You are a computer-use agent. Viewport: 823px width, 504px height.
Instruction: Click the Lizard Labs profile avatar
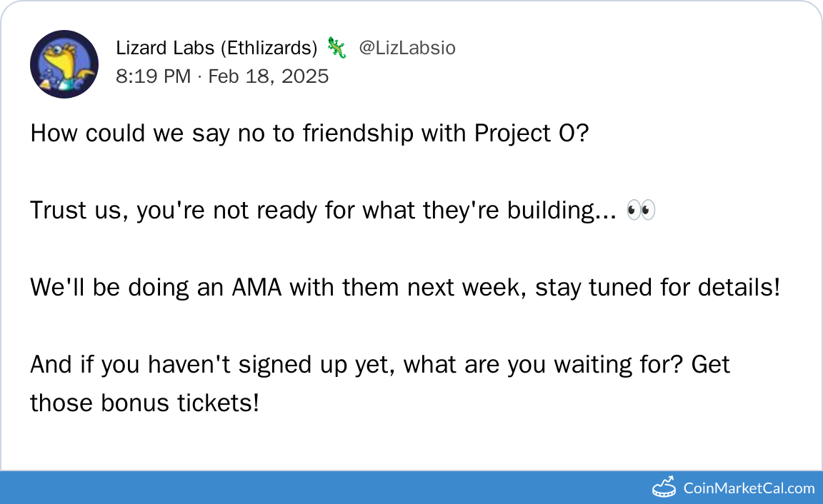(64, 64)
